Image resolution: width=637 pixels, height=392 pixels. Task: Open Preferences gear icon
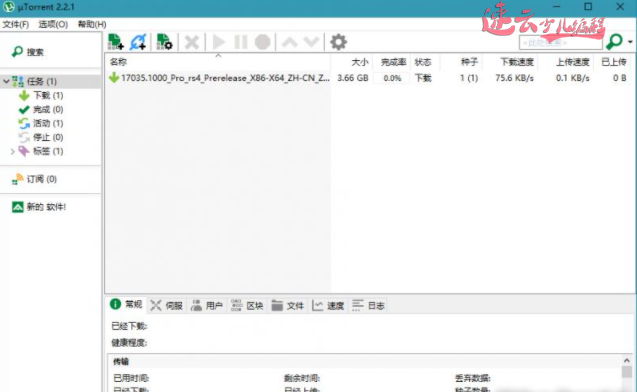(338, 42)
